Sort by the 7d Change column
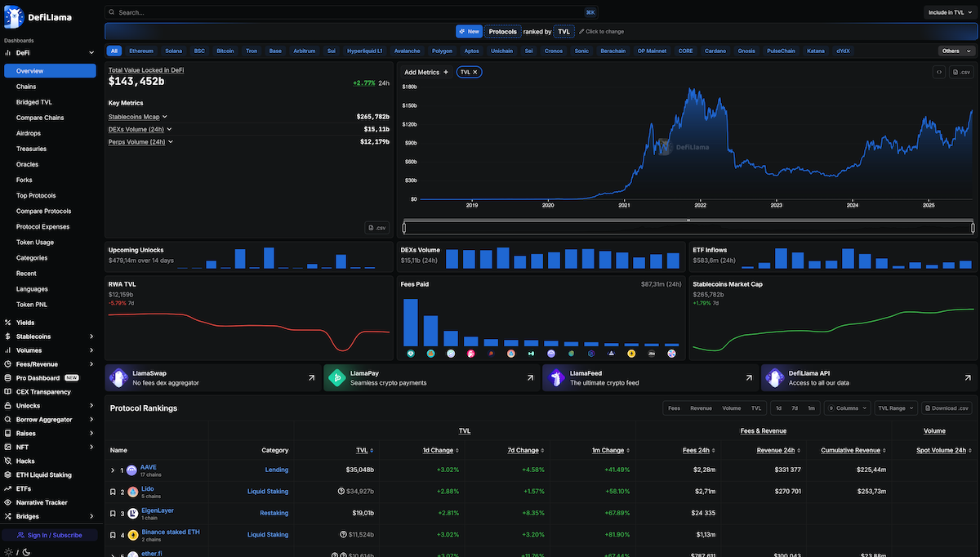Screen dimensions: 980x557 (527, 450)
